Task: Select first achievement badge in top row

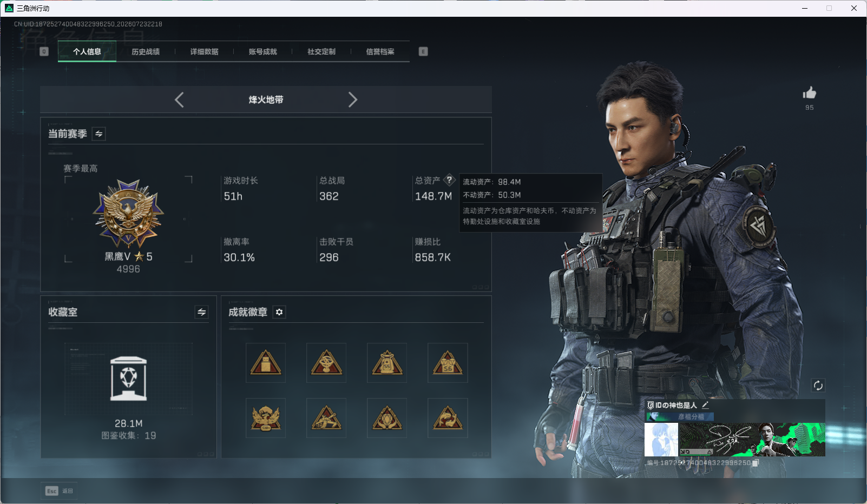Action: (x=266, y=363)
